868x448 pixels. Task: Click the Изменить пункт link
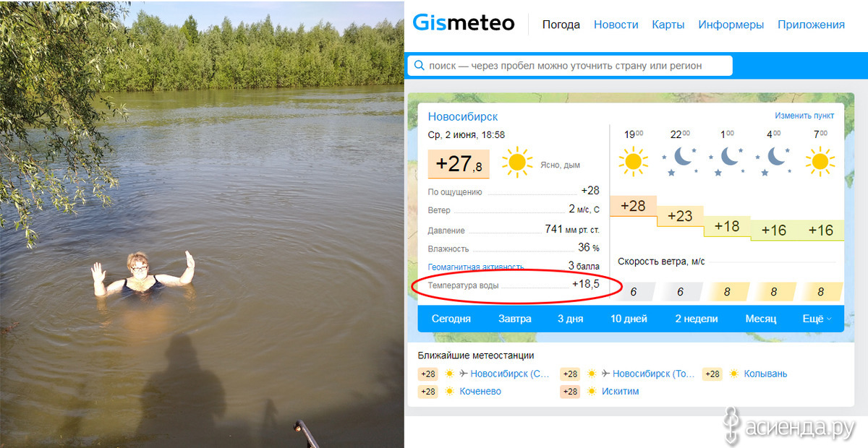804,116
